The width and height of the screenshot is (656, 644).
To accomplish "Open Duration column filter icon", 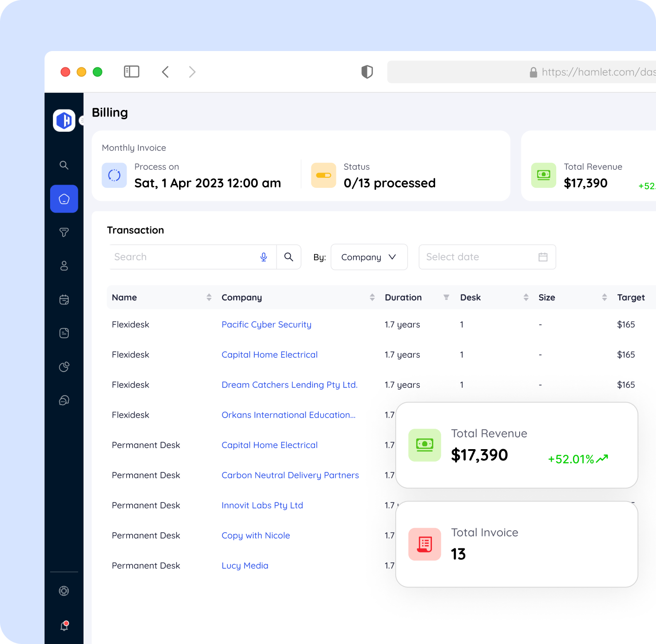I will pos(446,297).
